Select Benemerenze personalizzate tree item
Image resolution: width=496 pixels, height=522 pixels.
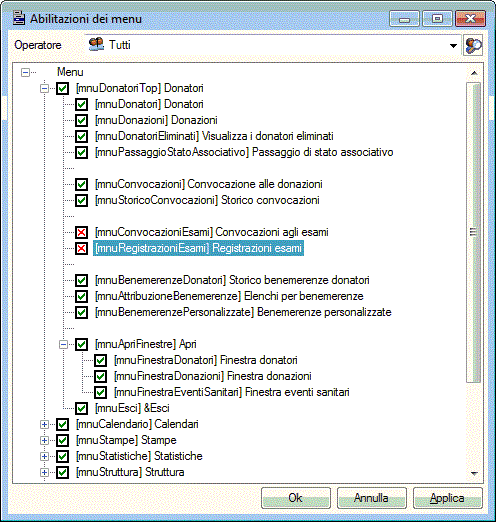pos(243,312)
